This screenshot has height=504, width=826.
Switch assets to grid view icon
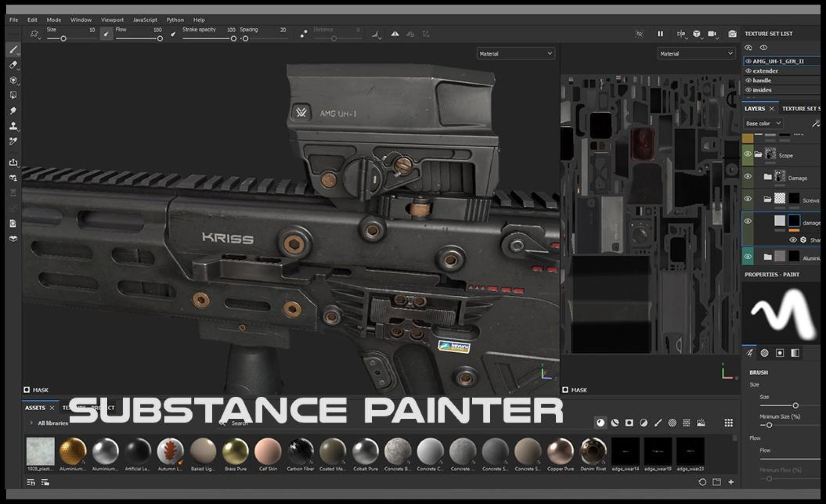pos(729,422)
